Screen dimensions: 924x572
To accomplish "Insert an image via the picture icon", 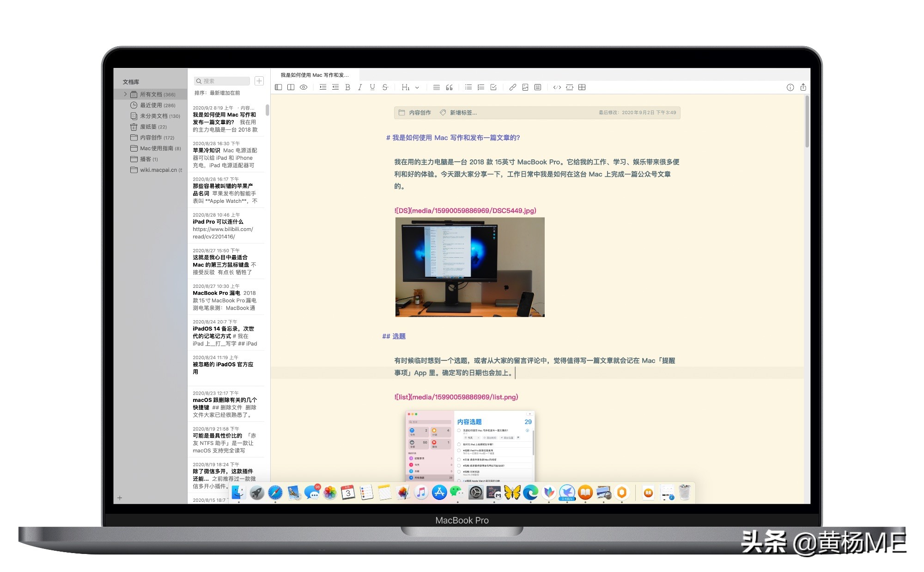I will coord(525,87).
